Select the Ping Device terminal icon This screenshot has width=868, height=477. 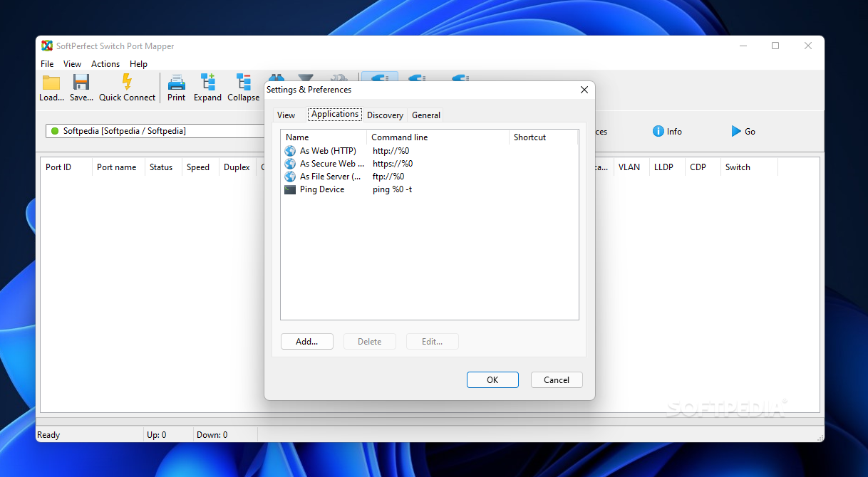(290, 189)
